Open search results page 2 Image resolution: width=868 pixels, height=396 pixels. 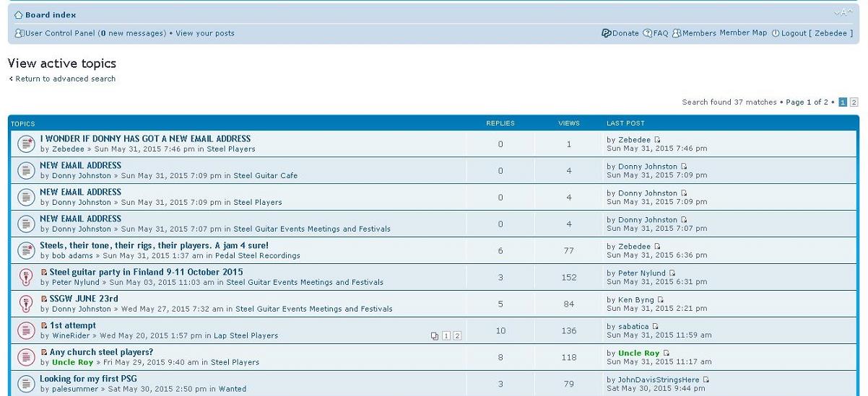(854, 102)
